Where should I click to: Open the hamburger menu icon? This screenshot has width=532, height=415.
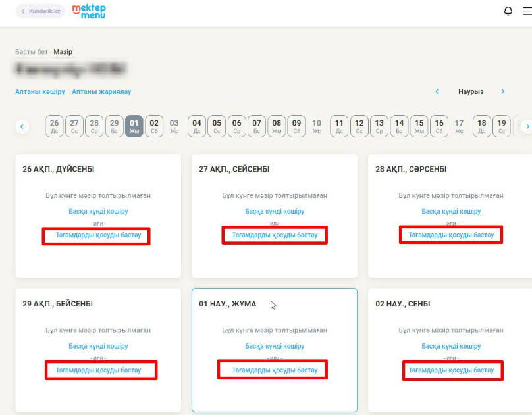pyautogui.click(x=527, y=11)
